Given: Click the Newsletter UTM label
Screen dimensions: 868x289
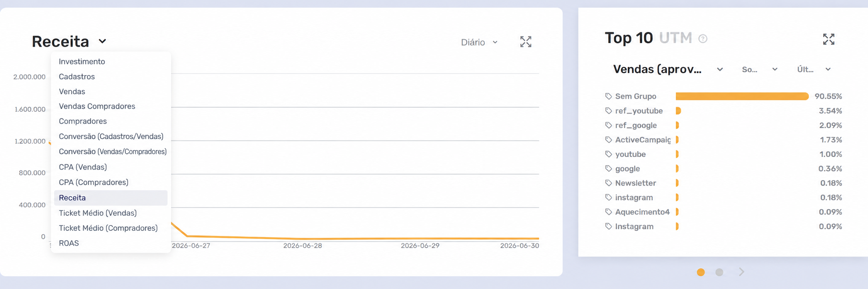Looking at the screenshot, I should [x=635, y=183].
